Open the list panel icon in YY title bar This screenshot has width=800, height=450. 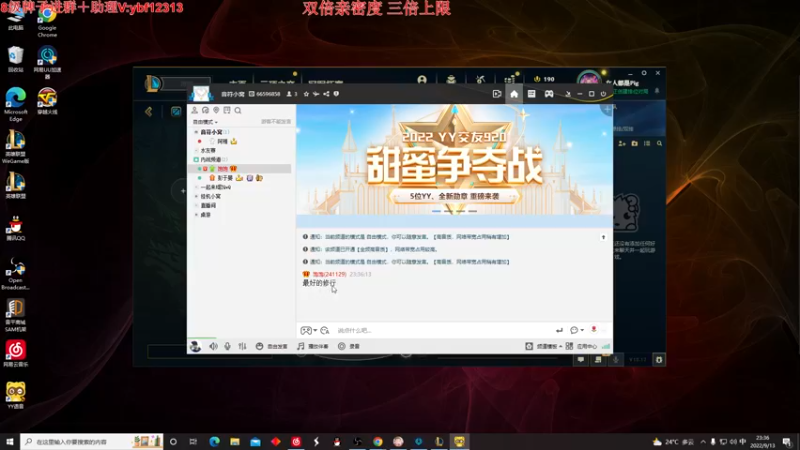click(x=531, y=94)
